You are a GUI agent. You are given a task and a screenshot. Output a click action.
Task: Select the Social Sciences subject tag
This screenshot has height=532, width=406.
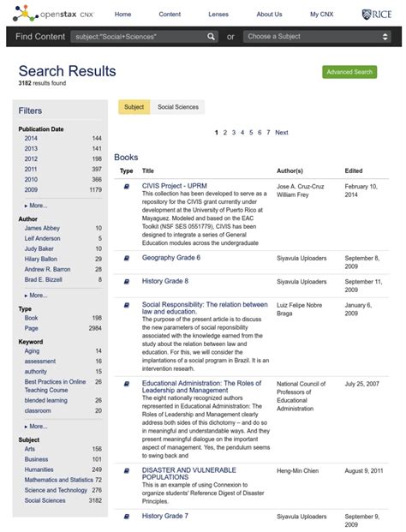pos(178,107)
